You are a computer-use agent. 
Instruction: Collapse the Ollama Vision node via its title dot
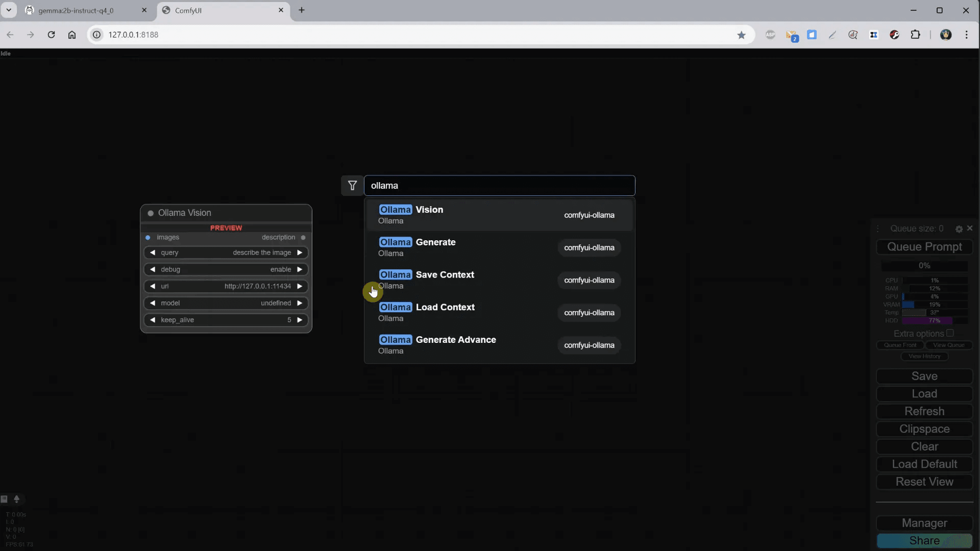151,213
